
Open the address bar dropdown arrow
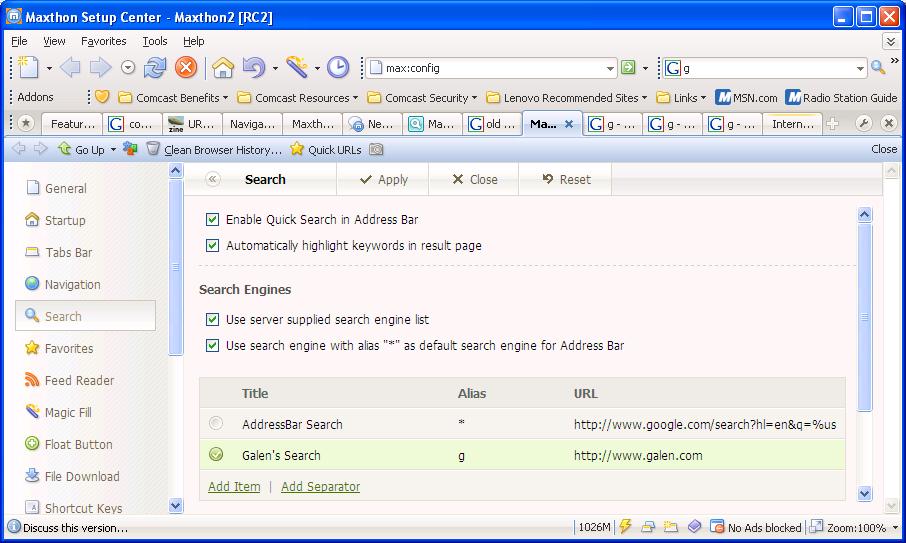(x=610, y=68)
